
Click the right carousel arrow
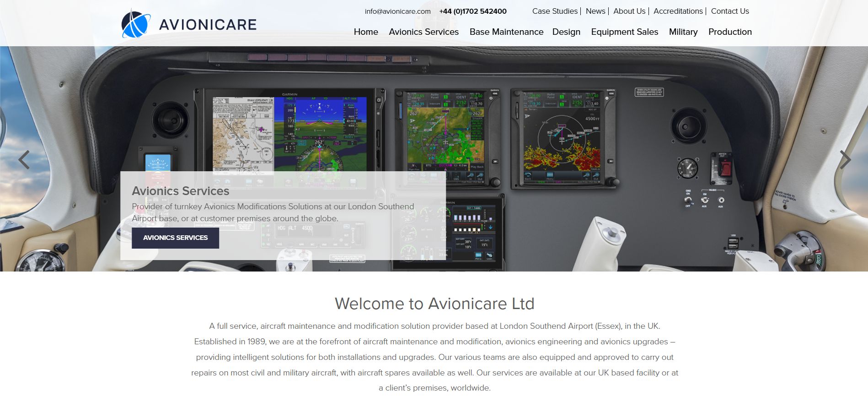coord(846,159)
